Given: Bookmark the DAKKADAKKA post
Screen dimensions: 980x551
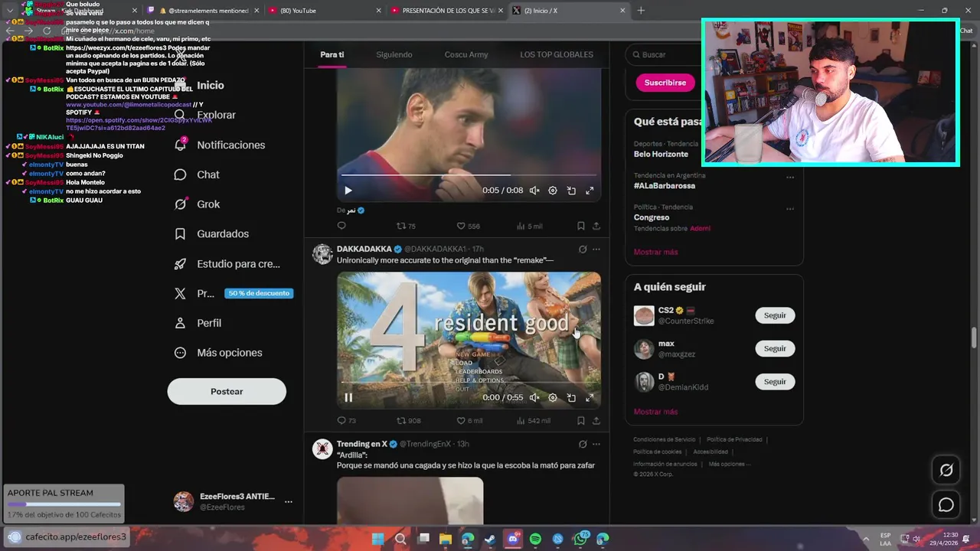Looking at the screenshot, I should coord(580,420).
